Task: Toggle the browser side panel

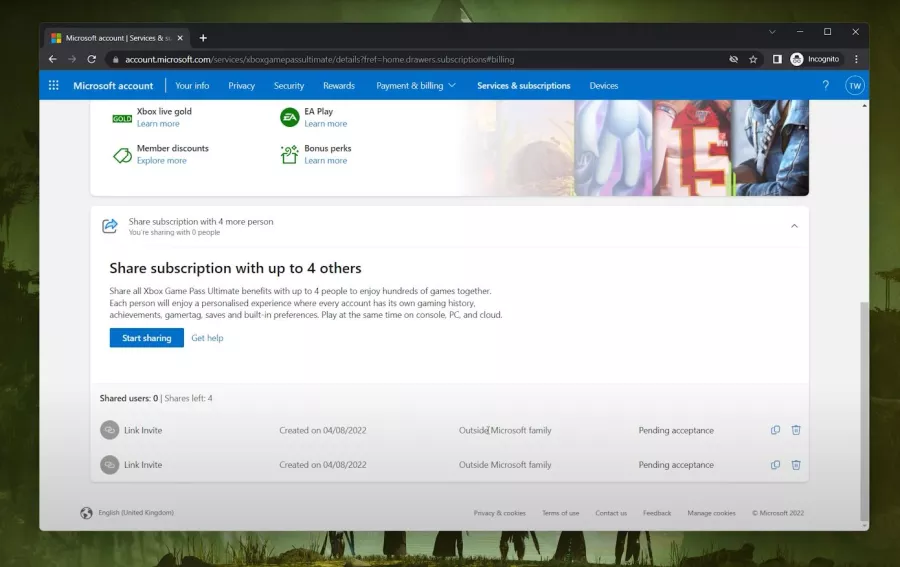Action: (777, 59)
